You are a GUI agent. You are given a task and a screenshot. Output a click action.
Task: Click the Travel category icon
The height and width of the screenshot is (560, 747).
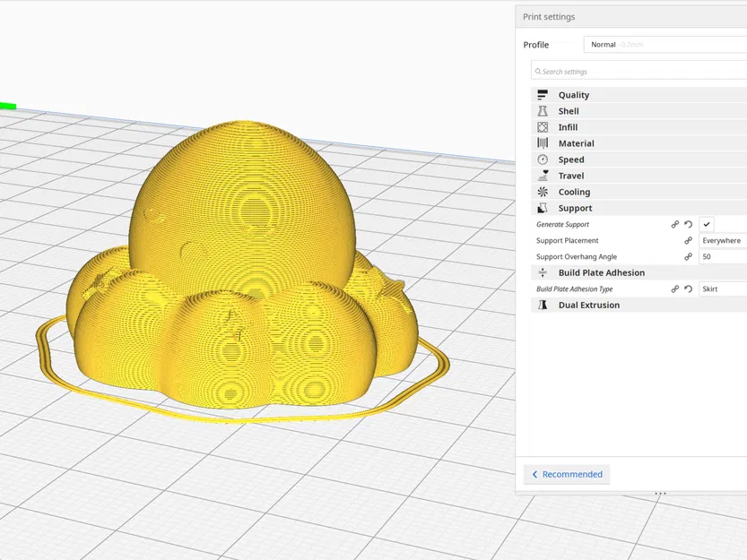[543, 176]
